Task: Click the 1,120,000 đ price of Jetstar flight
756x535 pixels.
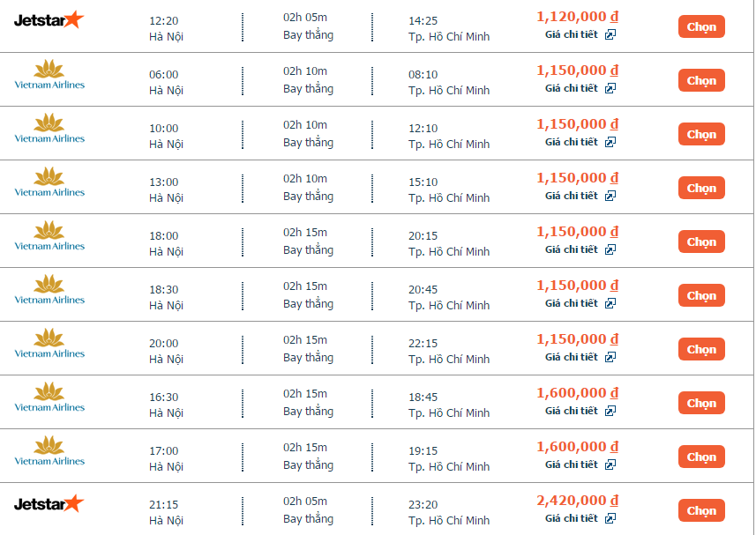Action: point(577,17)
